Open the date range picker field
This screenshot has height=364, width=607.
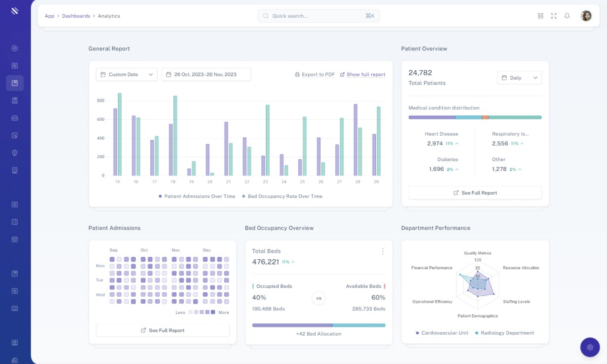click(x=206, y=74)
